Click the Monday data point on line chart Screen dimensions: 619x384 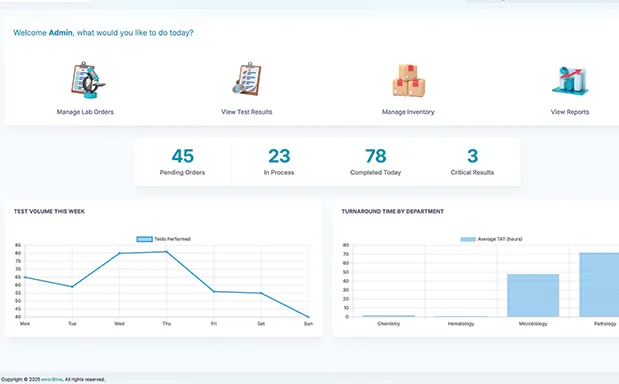25,277
